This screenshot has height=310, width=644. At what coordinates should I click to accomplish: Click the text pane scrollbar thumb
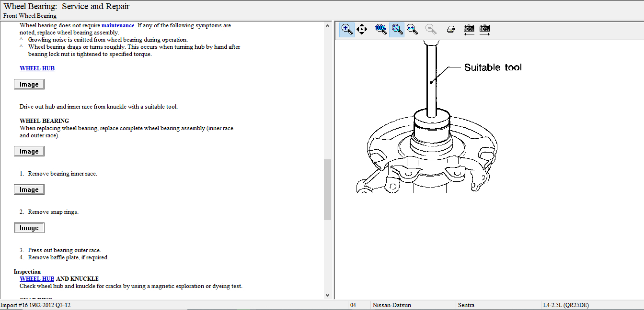pos(328,189)
